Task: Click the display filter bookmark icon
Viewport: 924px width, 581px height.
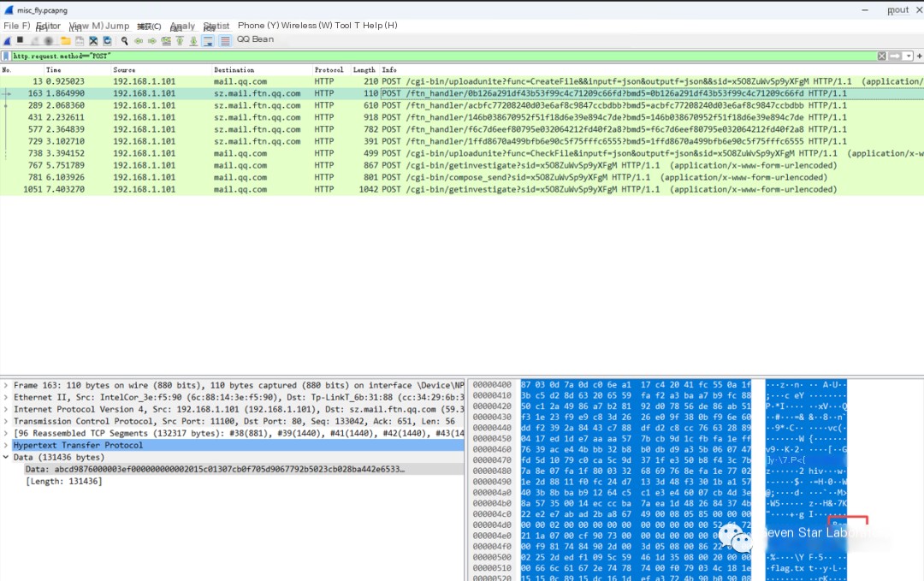Action: click(6, 56)
